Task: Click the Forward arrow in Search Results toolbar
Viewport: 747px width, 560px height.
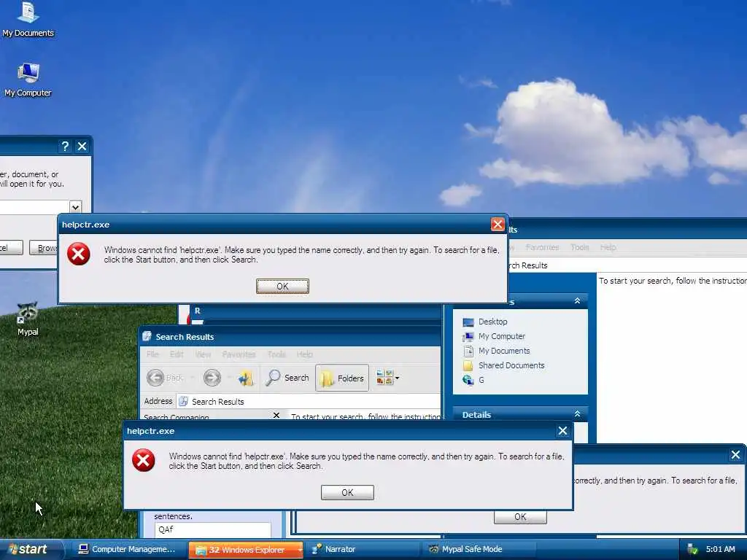Action: tap(212, 378)
